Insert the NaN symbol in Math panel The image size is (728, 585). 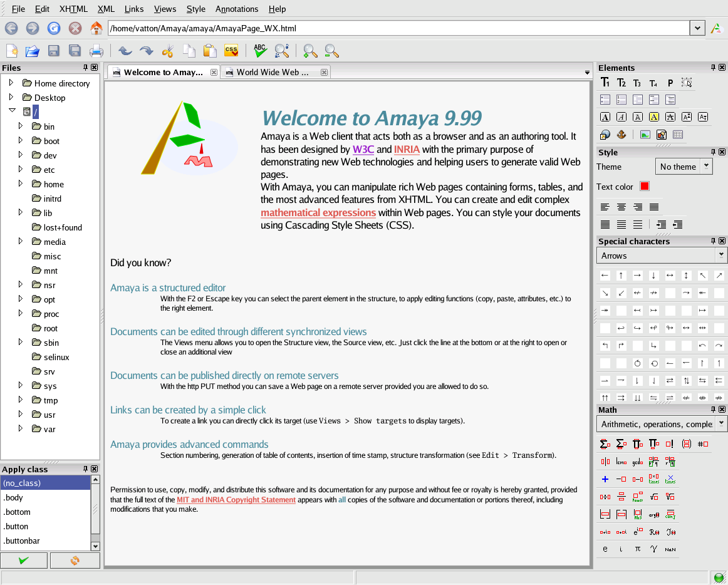670,549
